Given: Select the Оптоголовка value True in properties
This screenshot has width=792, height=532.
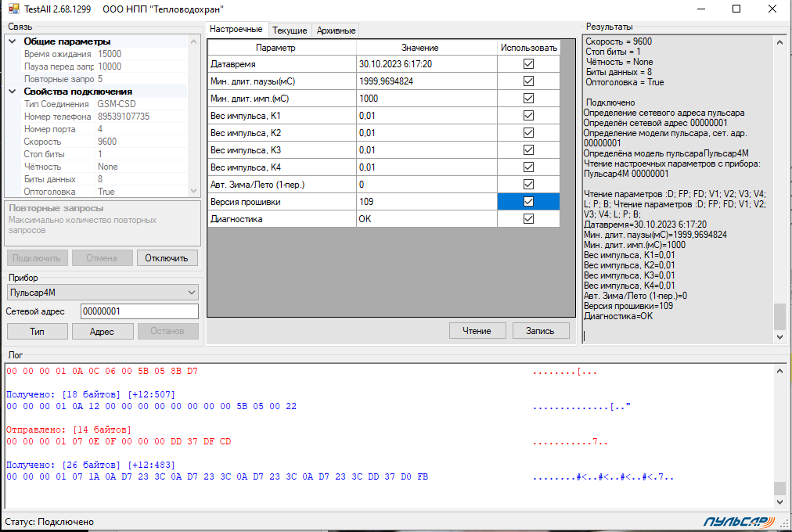Looking at the screenshot, I should coord(141,192).
